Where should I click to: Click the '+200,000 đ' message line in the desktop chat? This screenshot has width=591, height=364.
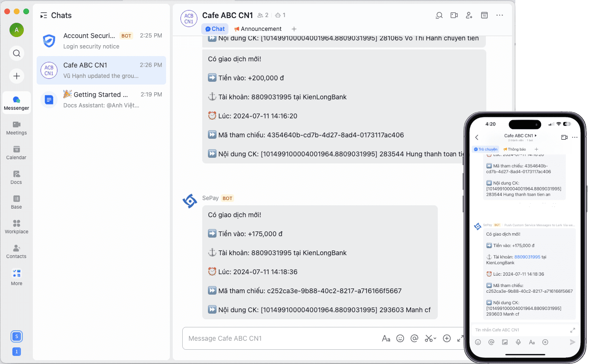pos(246,78)
